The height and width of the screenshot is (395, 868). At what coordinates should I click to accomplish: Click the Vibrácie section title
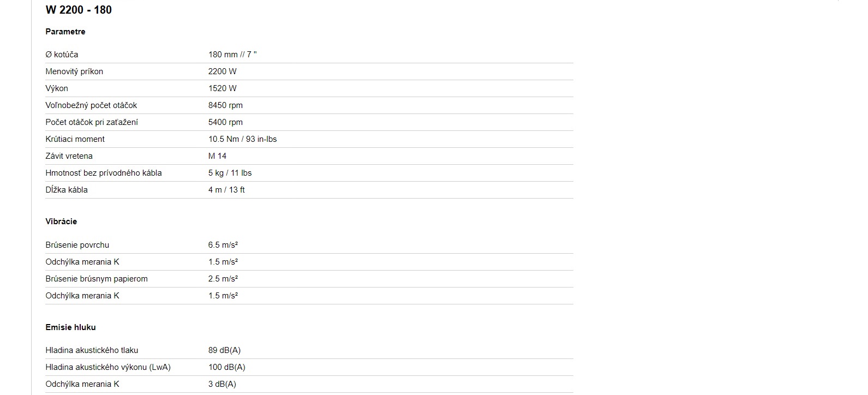point(61,222)
